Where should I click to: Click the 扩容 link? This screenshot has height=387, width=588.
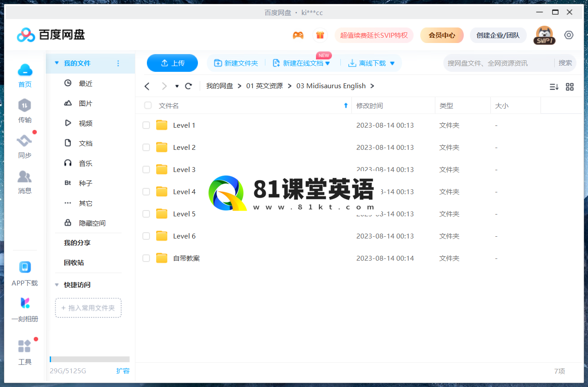click(123, 371)
